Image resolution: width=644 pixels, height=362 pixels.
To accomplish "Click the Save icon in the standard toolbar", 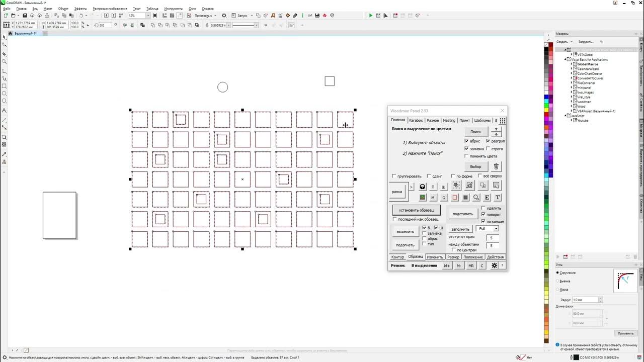I will click(25, 16).
